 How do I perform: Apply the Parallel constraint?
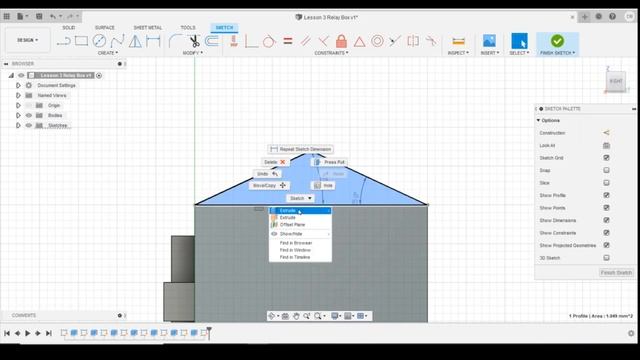pos(305,41)
